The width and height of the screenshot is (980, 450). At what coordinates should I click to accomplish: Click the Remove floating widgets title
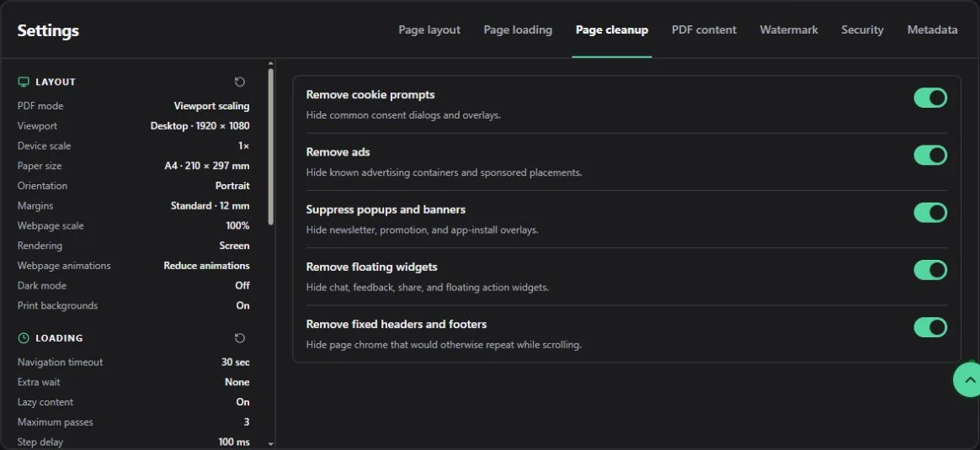372,267
